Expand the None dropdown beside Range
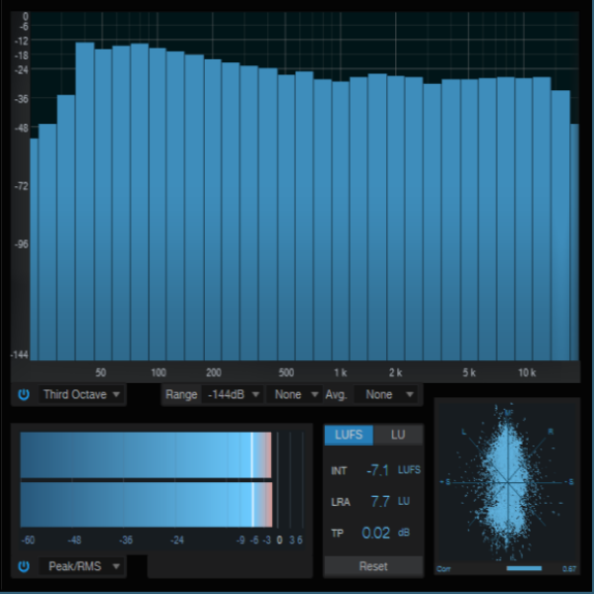The image size is (594, 594). pos(295,394)
